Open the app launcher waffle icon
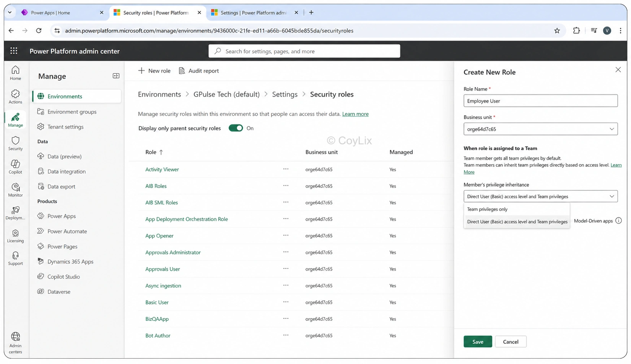Screen dimensions: 631x364 point(14,51)
